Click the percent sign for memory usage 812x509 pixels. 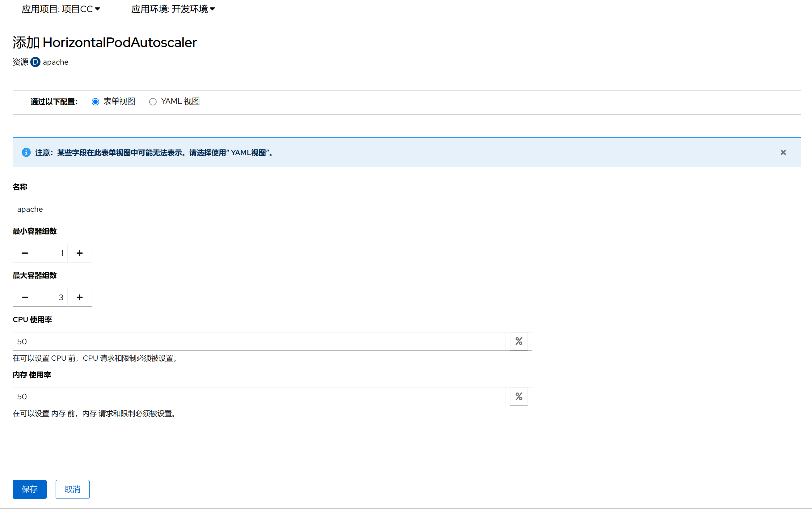518,397
